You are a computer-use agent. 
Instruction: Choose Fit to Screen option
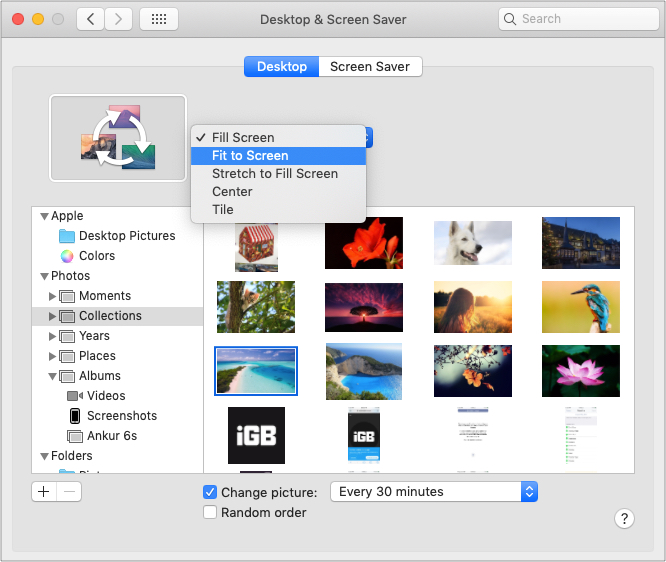click(x=278, y=155)
